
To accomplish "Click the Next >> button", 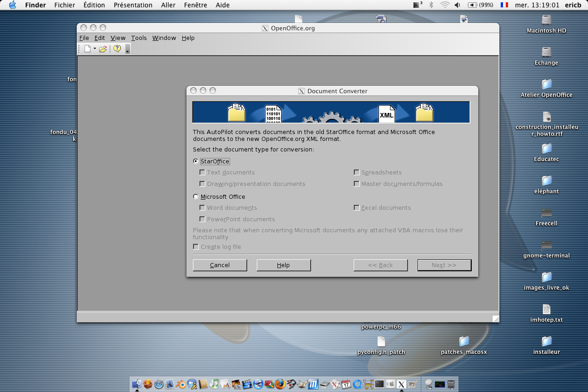I will click(x=444, y=265).
